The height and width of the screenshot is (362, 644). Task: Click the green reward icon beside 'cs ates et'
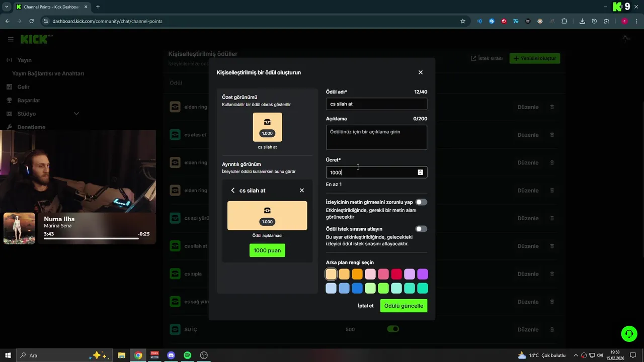tap(175, 135)
